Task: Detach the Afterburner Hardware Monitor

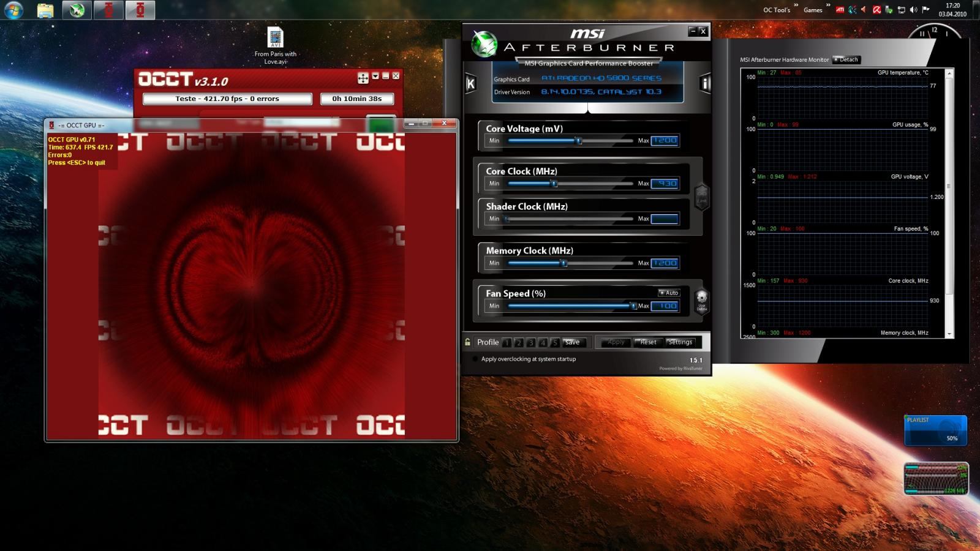Action: [846, 59]
